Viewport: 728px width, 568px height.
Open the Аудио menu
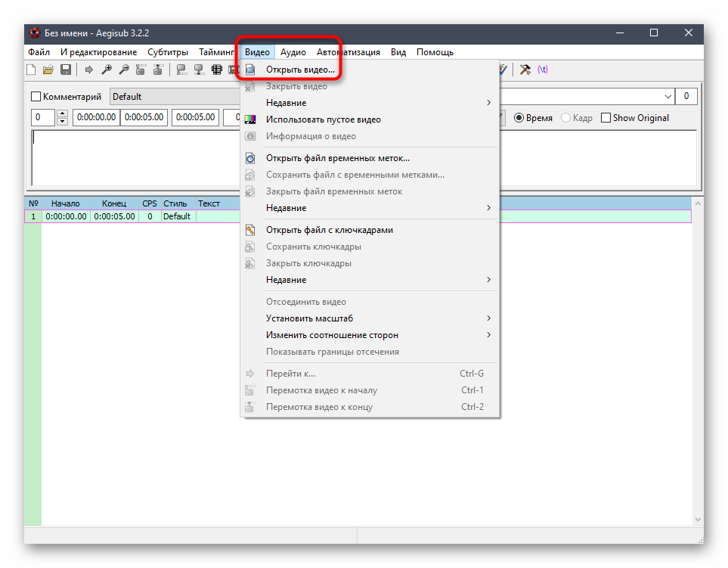[293, 52]
